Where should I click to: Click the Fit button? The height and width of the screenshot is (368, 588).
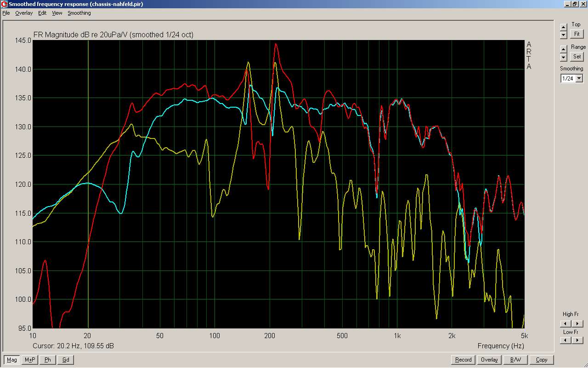[x=577, y=34]
